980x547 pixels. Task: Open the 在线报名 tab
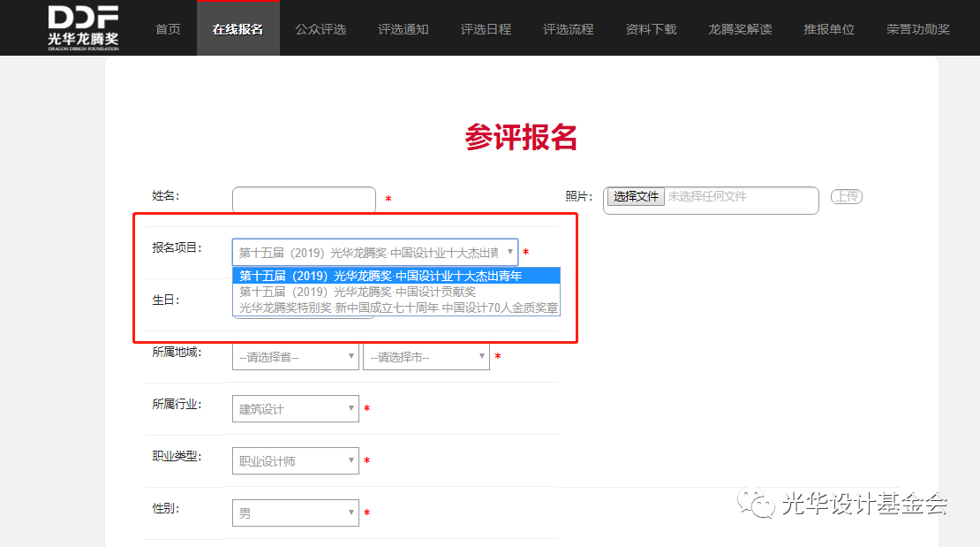[x=237, y=29]
